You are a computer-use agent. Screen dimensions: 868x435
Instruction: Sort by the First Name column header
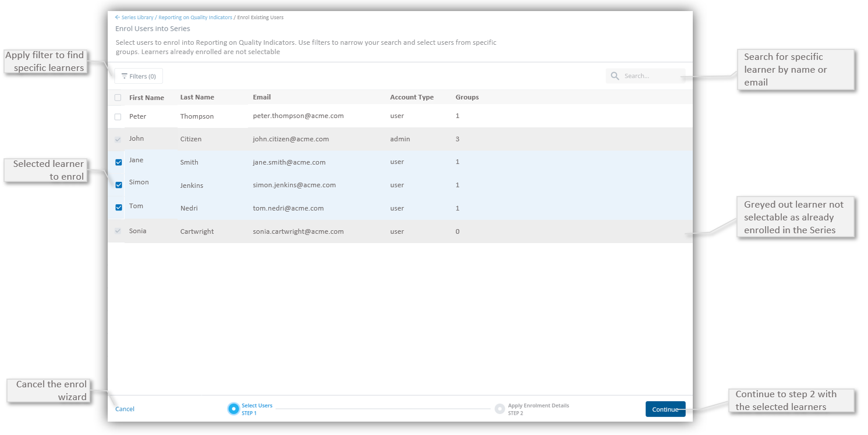coord(147,98)
